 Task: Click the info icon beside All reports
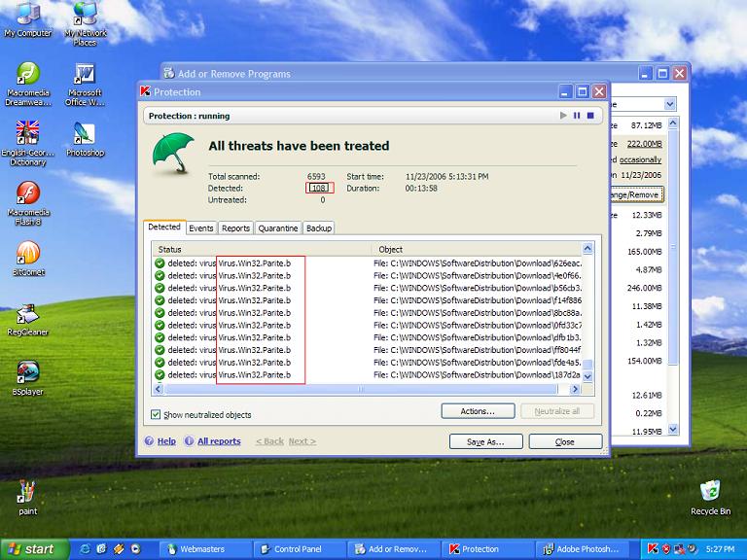click(x=189, y=441)
